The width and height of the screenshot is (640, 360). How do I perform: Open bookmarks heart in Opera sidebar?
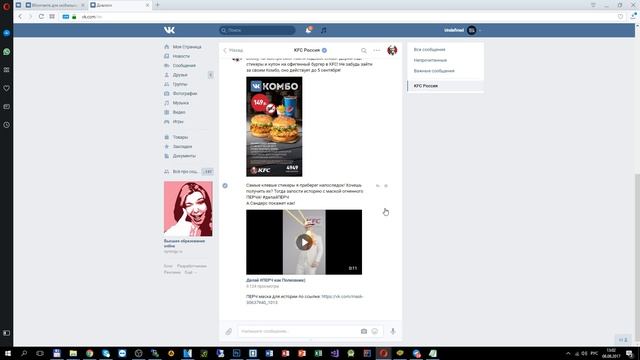[x=7, y=88]
